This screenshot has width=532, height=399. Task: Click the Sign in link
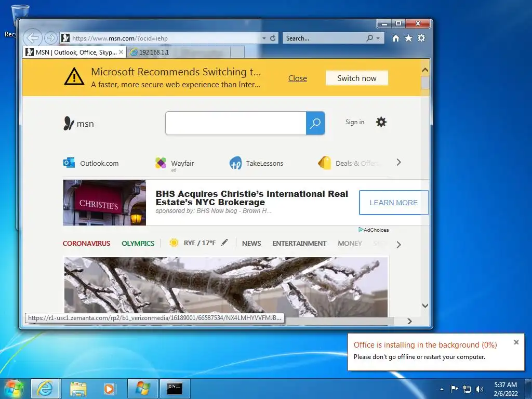coord(355,122)
